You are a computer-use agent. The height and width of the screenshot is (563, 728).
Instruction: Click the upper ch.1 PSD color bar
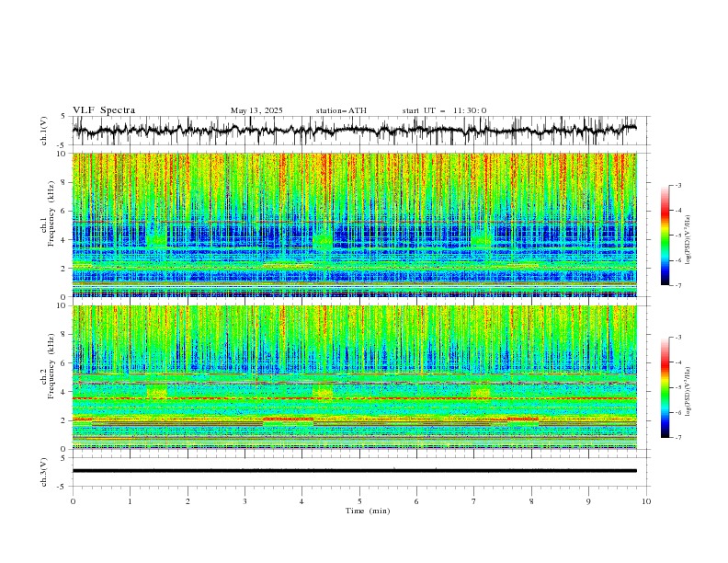tap(665, 236)
